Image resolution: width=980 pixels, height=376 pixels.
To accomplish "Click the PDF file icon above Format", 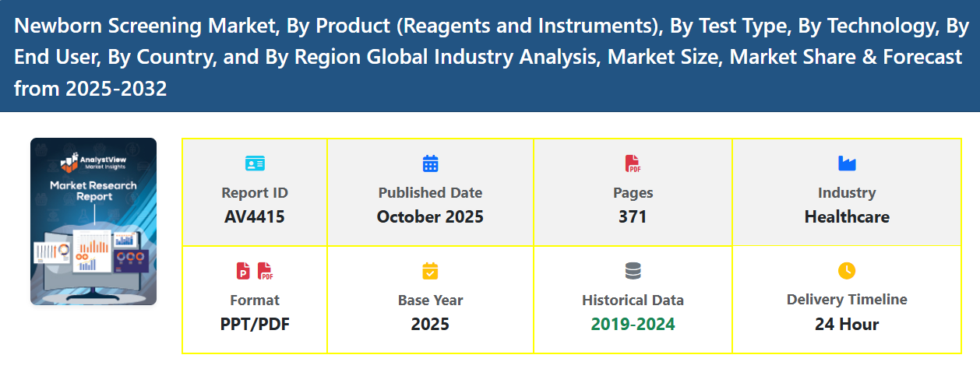I will coord(266,271).
